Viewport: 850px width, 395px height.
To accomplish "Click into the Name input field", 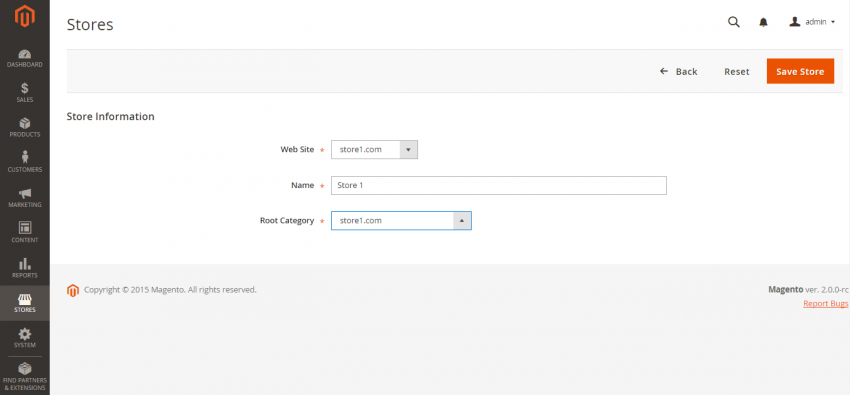I will (499, 185).
